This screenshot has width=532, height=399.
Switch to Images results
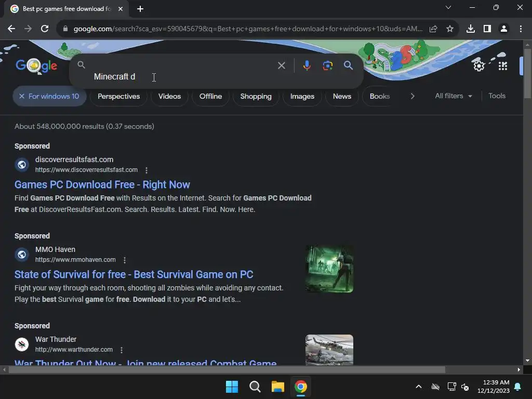point(302,96)
